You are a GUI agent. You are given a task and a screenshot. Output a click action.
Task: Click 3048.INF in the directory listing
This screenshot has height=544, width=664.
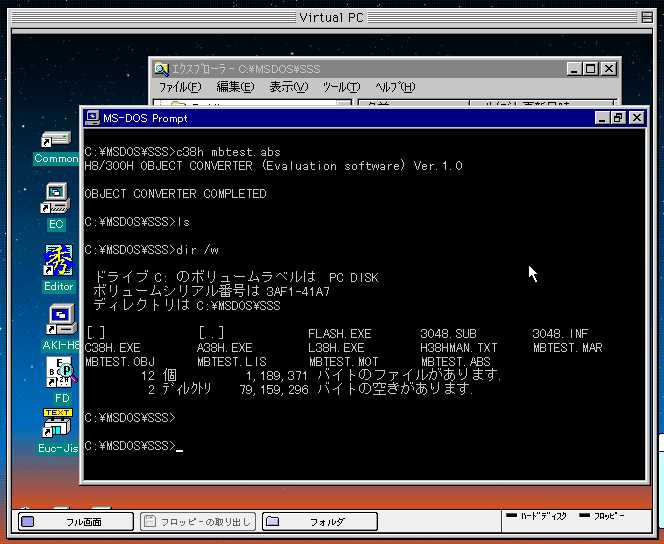click(x=561, y=334)
